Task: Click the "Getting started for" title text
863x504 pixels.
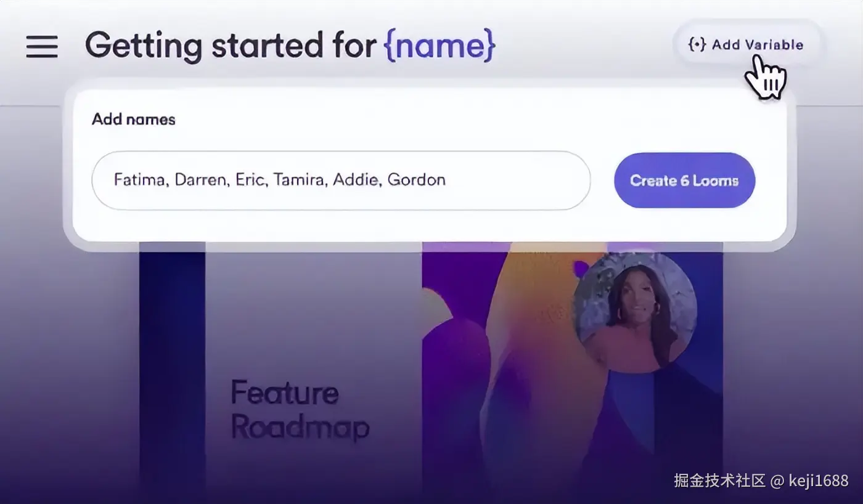Action: pos(231,46)
